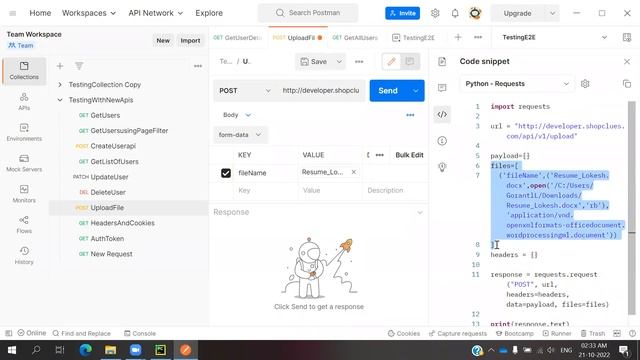Open the Documentation icon in right sidebar
The width and height of the screenshot is (640, 360).
[442, 62]
